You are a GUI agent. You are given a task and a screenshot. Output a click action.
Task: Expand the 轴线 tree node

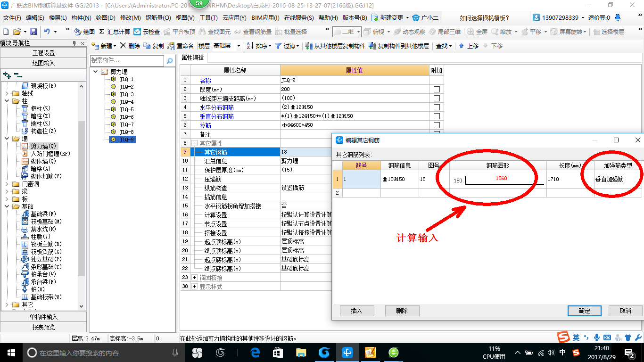click(x=7, y=93)
